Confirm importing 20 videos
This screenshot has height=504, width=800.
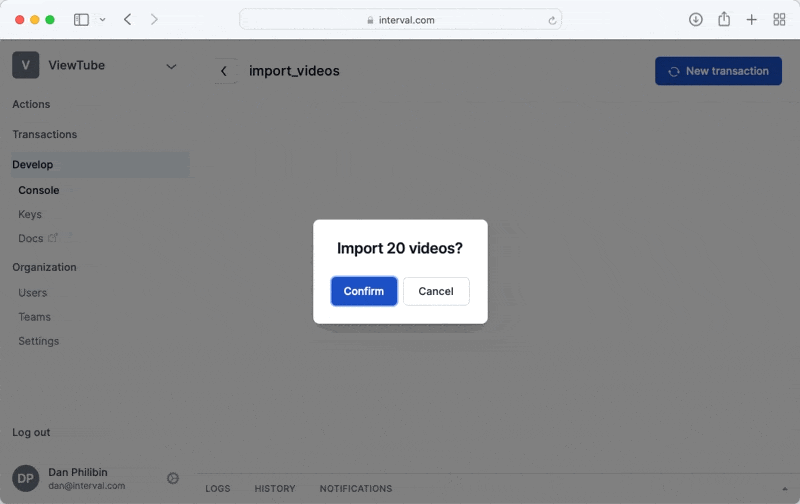coord(363,291)
